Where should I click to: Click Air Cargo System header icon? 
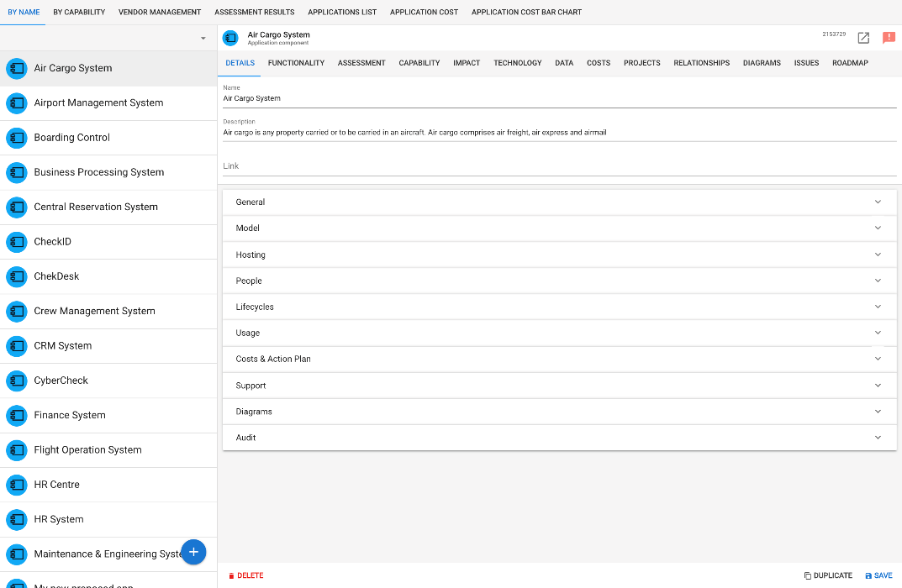pyautogui.click(x=230, y=38)
